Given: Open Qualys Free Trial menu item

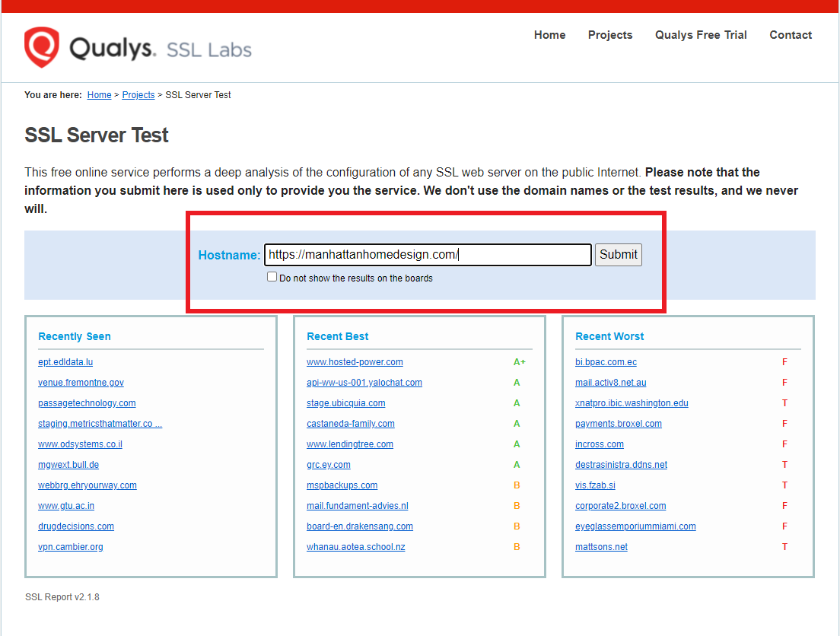Looking at the screenshot, I should tap(701, 35).
